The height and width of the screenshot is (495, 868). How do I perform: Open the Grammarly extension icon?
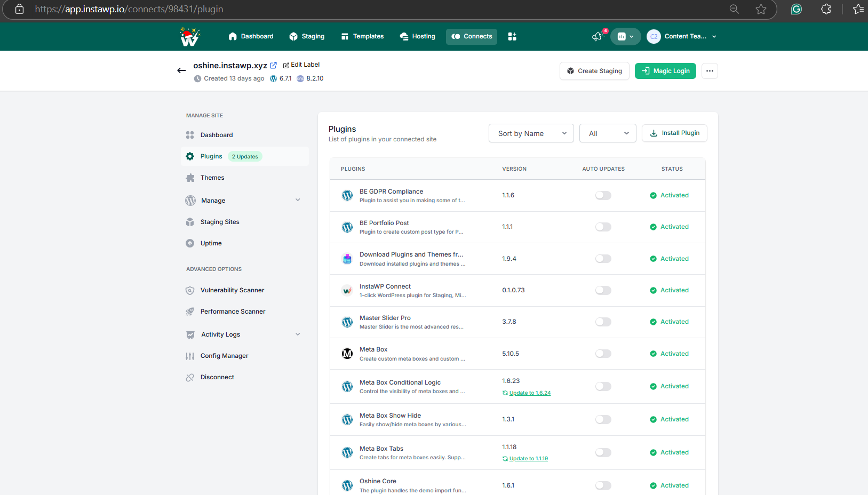coord(797,9)
